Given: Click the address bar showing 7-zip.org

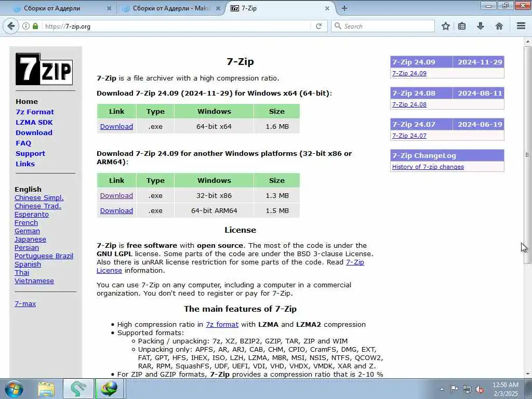Looking at the screenshot, I should coord(177,26).
